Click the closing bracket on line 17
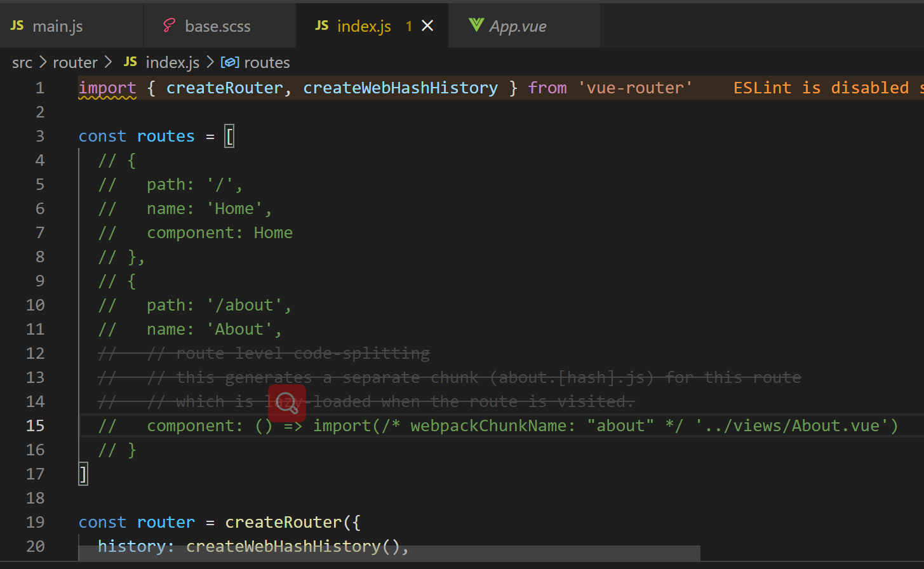This screenshot has height=569, width=924. [x=83, y=474]
